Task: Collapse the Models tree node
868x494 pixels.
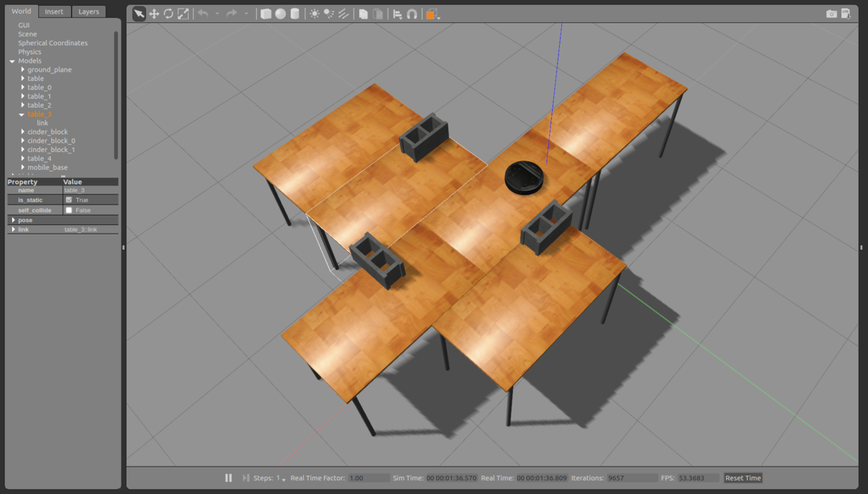Action: pyautogui.click(x=12, y=61)
